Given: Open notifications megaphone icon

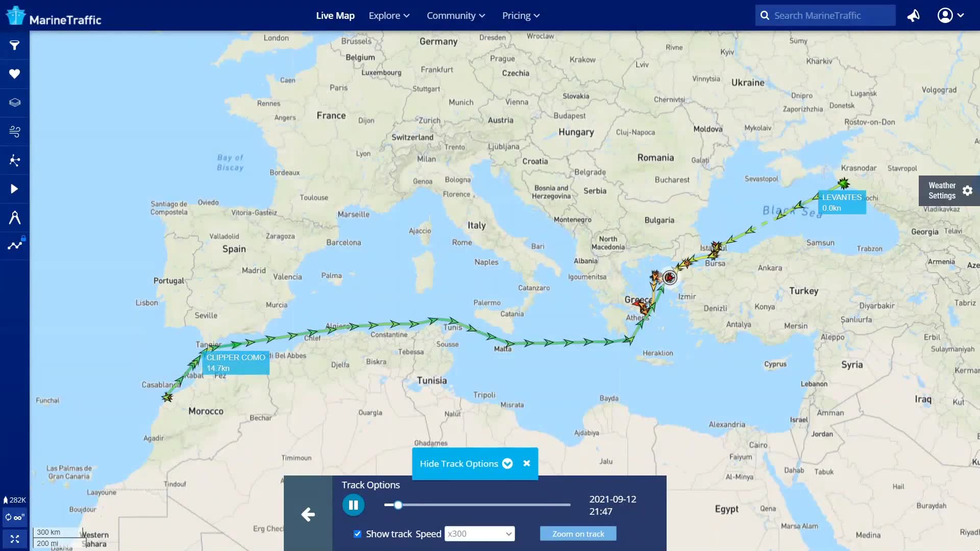Looking at the screenshot, I should pos(914,15).
